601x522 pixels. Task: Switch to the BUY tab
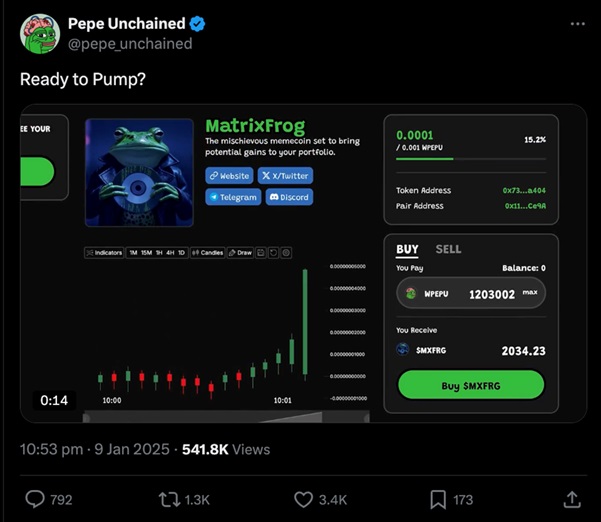407,249
